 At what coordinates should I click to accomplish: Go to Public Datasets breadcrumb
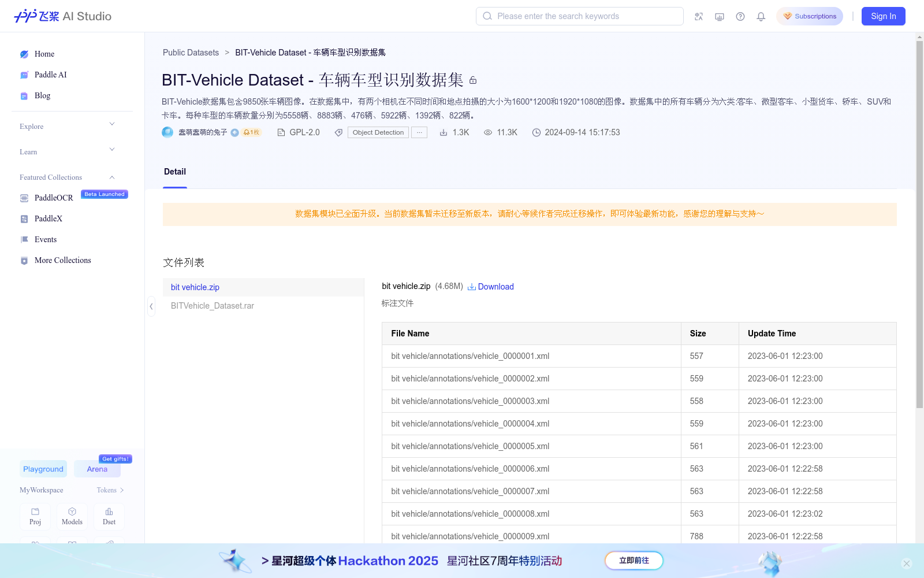[x=191, y=53]
